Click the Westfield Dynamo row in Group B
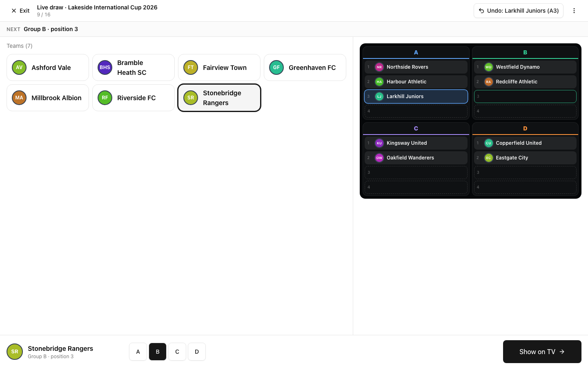This screenshot has width=588, height=368. (x=525, y=67)
